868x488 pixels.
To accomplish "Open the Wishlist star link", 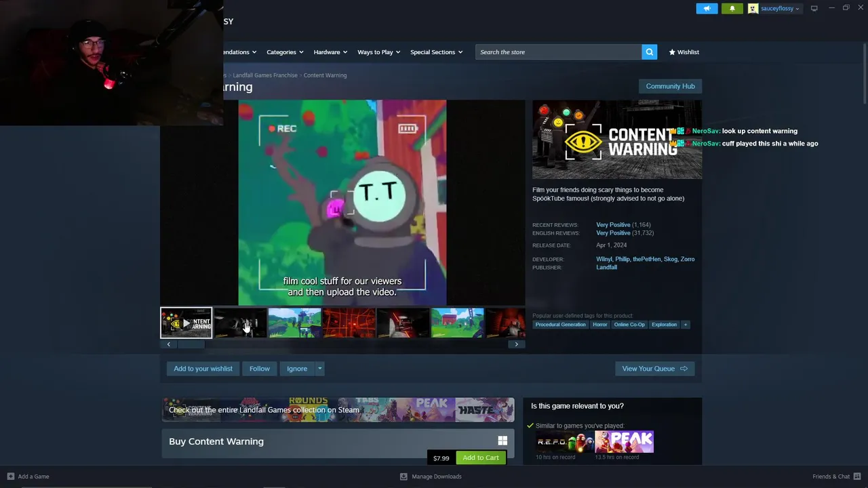I will pos(684,52).
